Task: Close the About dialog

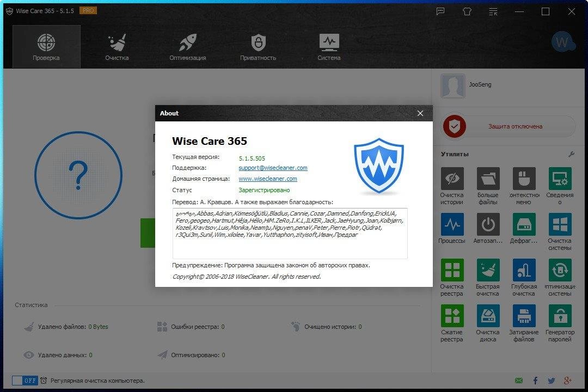Action: (x=420, y=113)
